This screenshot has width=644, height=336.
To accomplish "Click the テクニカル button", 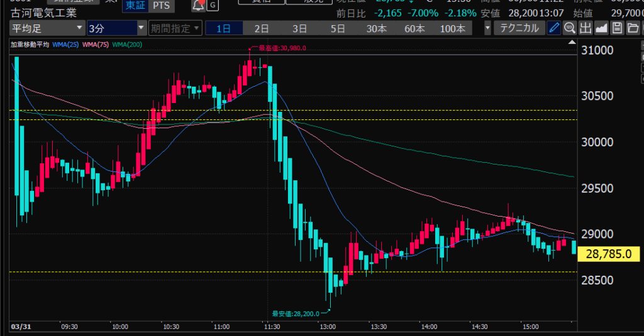I will point(519,28).
